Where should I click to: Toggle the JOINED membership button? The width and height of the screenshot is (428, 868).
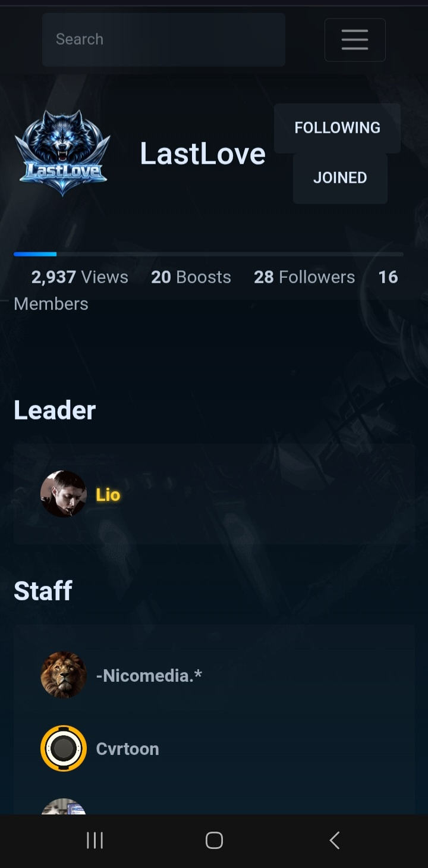340,178
